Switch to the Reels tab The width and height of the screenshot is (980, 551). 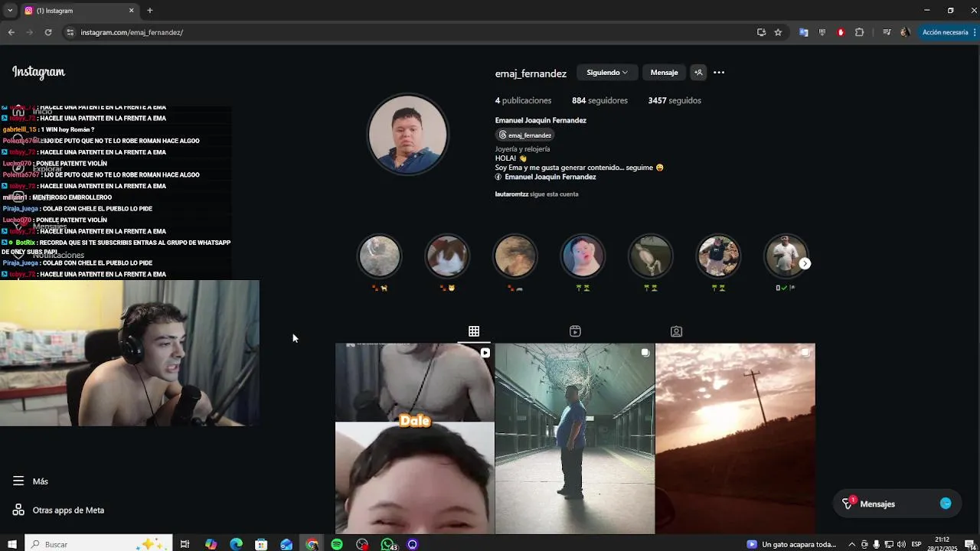[x=575, y=331]
